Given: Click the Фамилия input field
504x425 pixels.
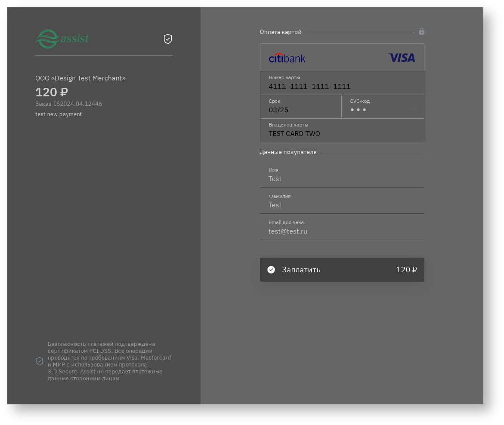Looking at the screenshot, I should click(x=342, y=205).
